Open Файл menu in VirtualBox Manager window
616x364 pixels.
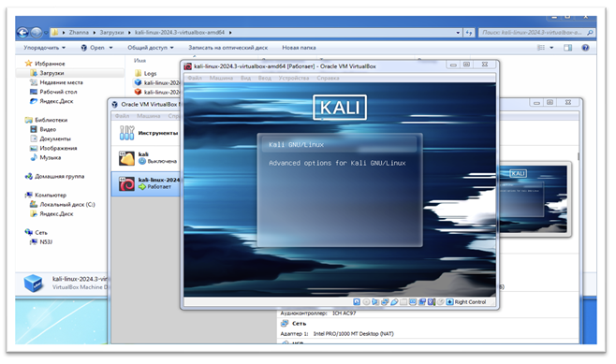[x=123, y=116]
